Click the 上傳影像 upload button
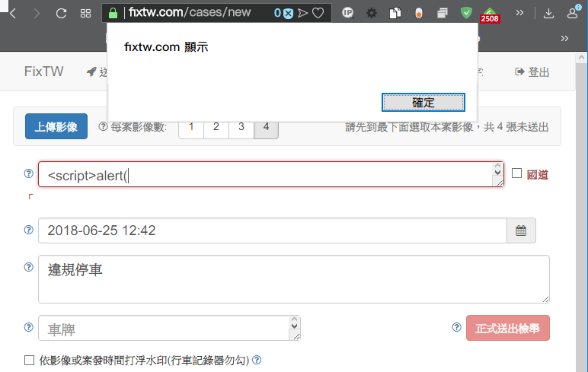Screen dimensions: 588x372 pos(56,126)
